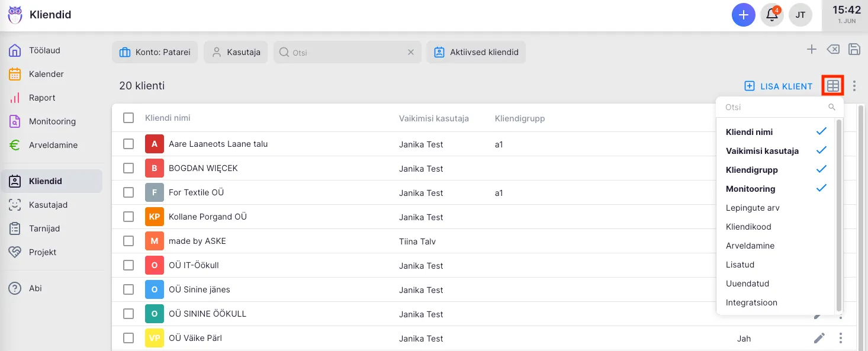Screen dimensions: 868x351
Task: Click LISA KLIENT button
Action: (778, 86)
